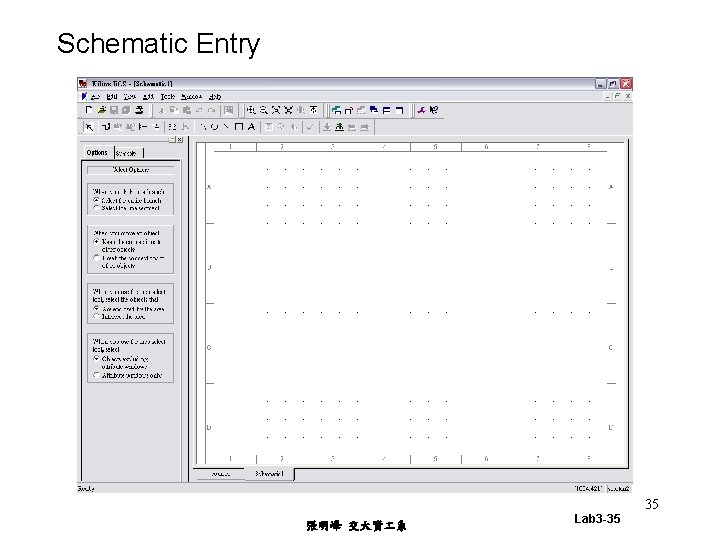Choose 'Attribute windows only' radio option
The image size is (720, 540).
(96, 375)
